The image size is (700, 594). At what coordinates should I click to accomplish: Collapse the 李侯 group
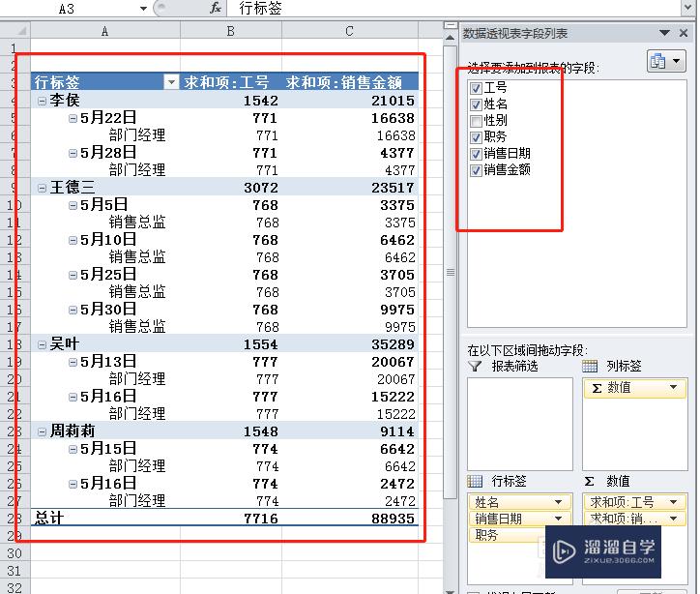coord(42,101)
